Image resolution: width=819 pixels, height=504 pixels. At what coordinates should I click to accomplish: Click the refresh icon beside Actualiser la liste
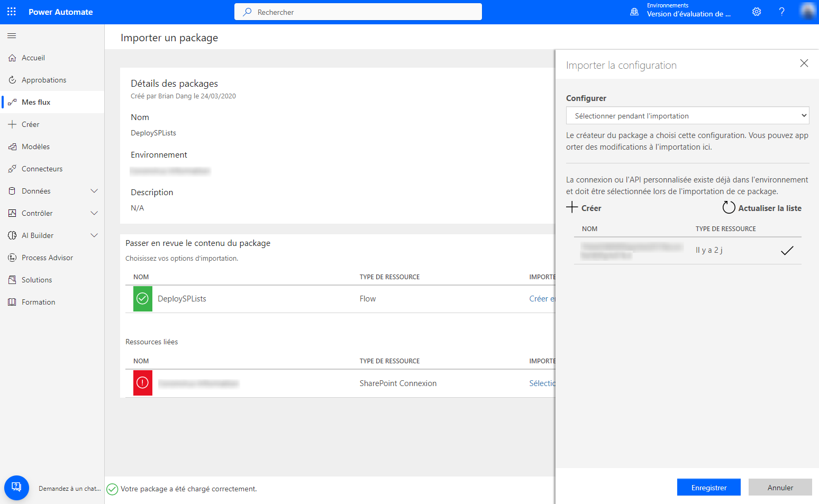click(x=729, y=208)
